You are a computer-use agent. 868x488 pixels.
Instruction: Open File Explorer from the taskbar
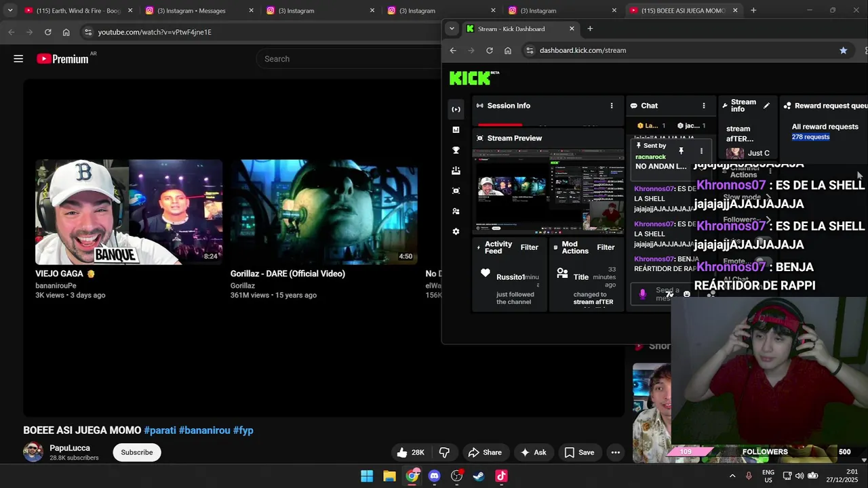389,476
